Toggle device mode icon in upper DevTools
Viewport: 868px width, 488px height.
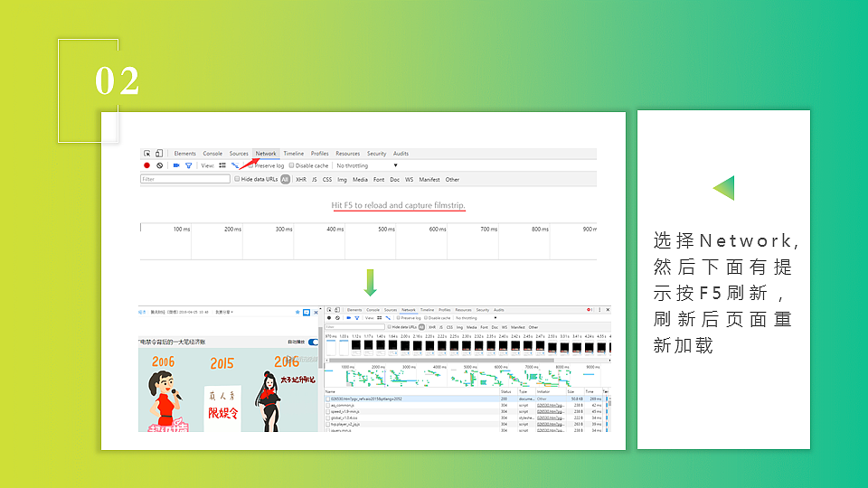pos(159,154)
